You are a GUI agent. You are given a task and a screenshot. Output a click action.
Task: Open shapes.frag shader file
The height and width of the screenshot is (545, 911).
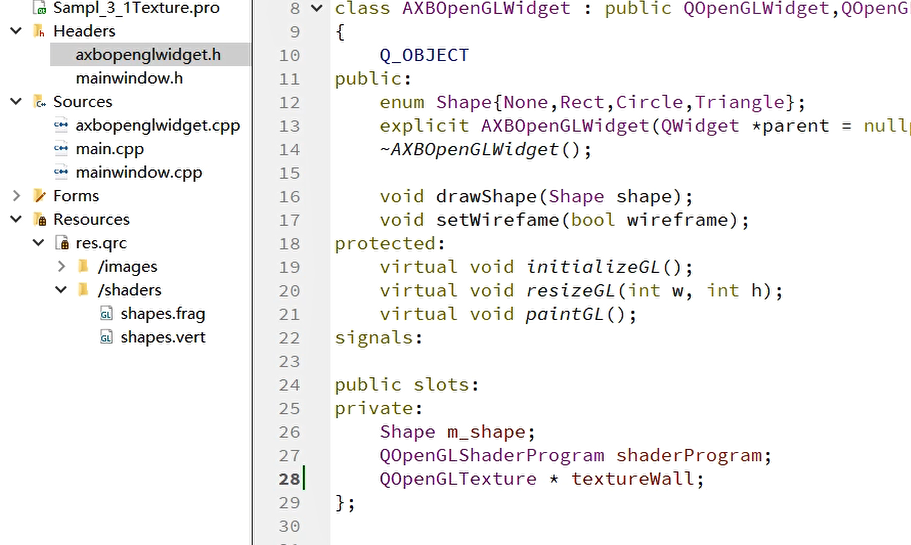[163, 314]
